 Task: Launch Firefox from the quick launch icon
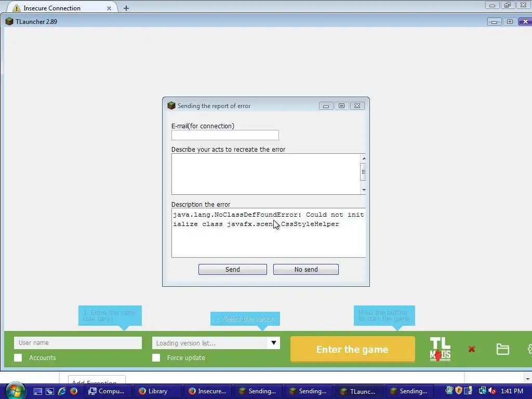pos(74,391)
